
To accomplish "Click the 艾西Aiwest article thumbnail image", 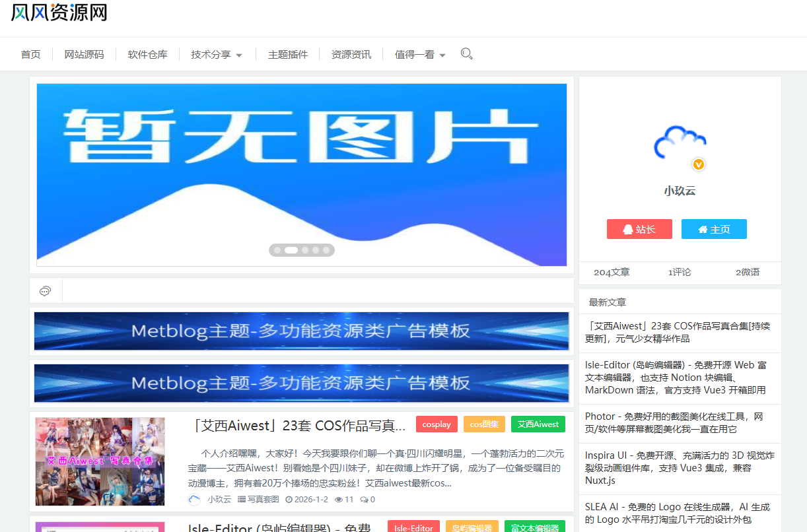I will pos(99,461).
